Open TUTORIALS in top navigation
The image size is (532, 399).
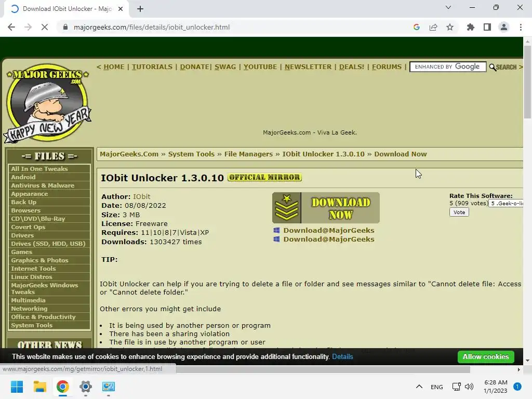(x=152, y=67)
